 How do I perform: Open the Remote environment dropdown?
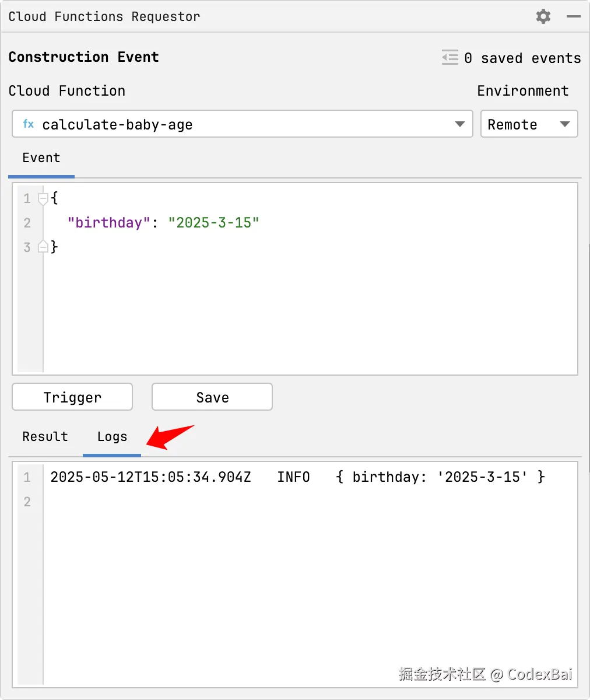coord(529,124)
